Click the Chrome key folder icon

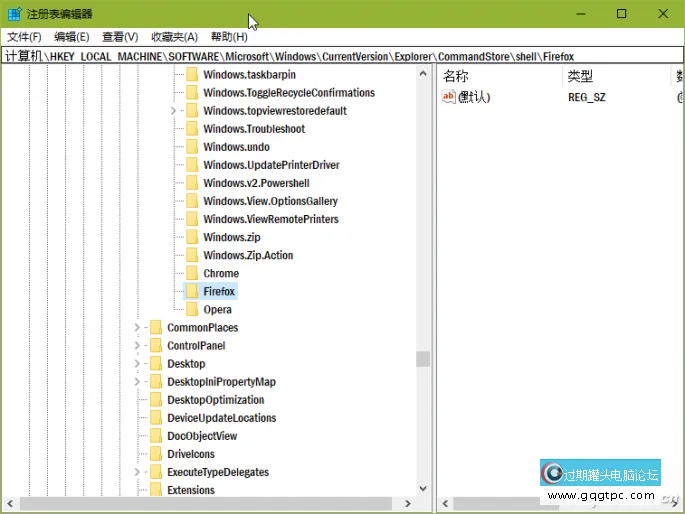pyautogui.click(x=192, y=273)
